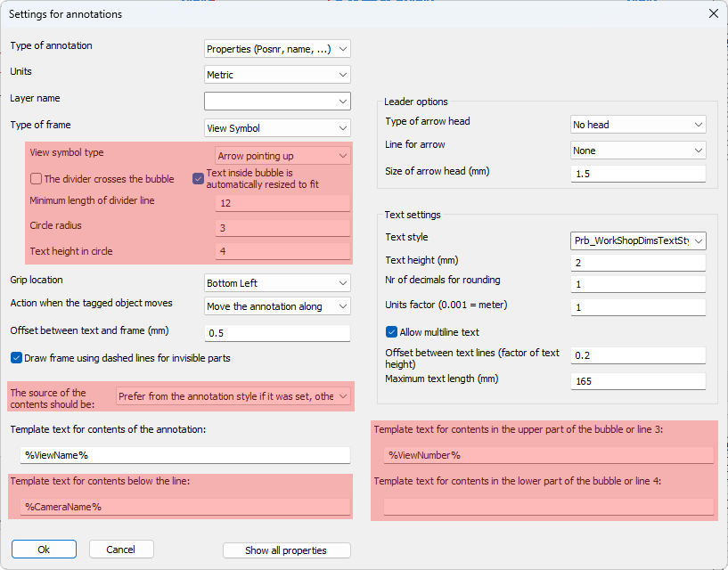Open the Grip location dropdown
This screenshot has height=570, width=728.
tap(277, 283)
